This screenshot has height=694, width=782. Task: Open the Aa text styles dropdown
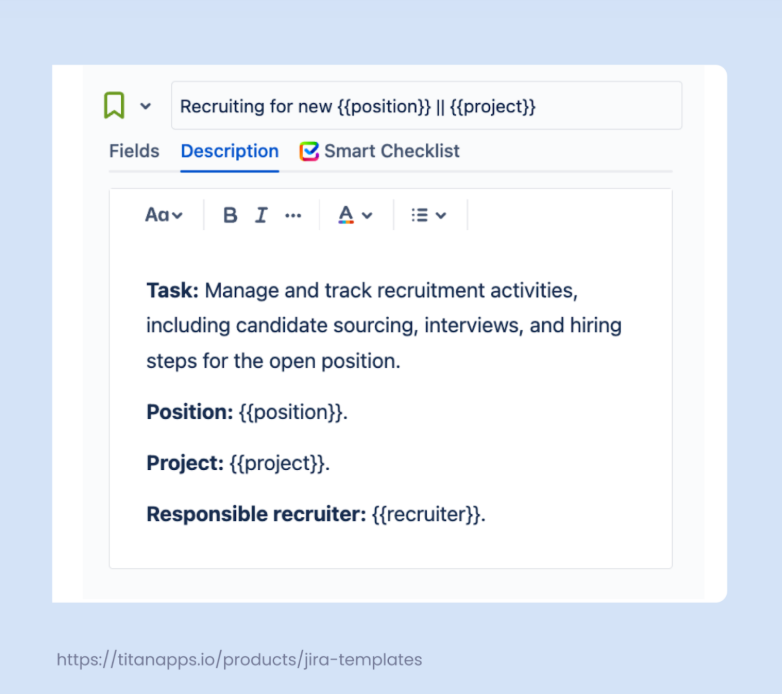pyautogui.click(x=164, y=215)
